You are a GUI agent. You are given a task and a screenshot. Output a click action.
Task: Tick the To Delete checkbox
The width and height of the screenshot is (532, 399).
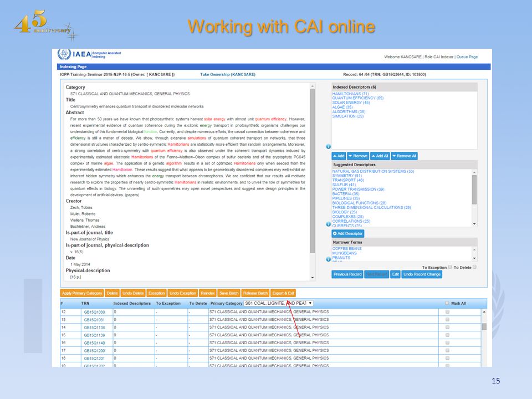click(x=475, y=267)
